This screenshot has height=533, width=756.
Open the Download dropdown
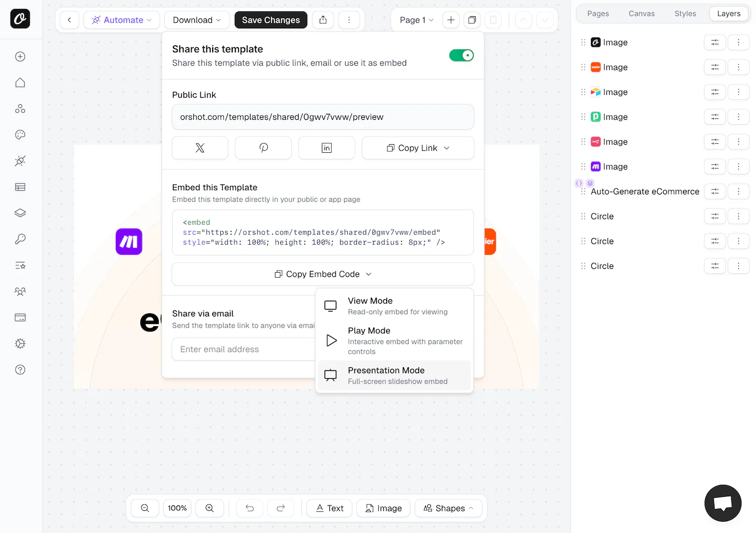pos(197,20)
